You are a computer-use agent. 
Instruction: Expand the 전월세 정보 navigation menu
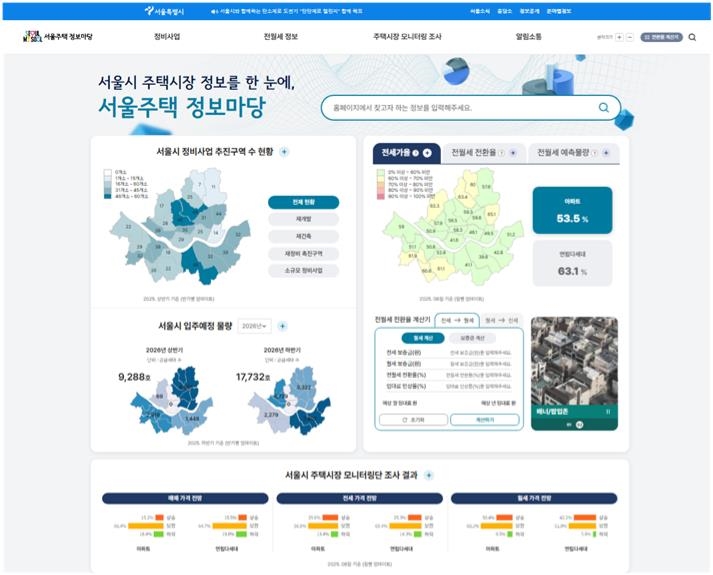click(281, 37)
